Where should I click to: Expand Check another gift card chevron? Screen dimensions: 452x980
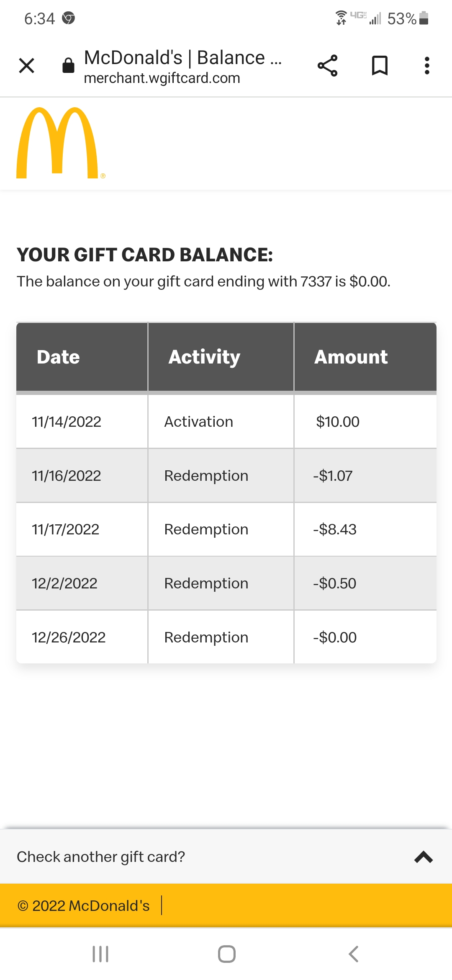(423, 857)
